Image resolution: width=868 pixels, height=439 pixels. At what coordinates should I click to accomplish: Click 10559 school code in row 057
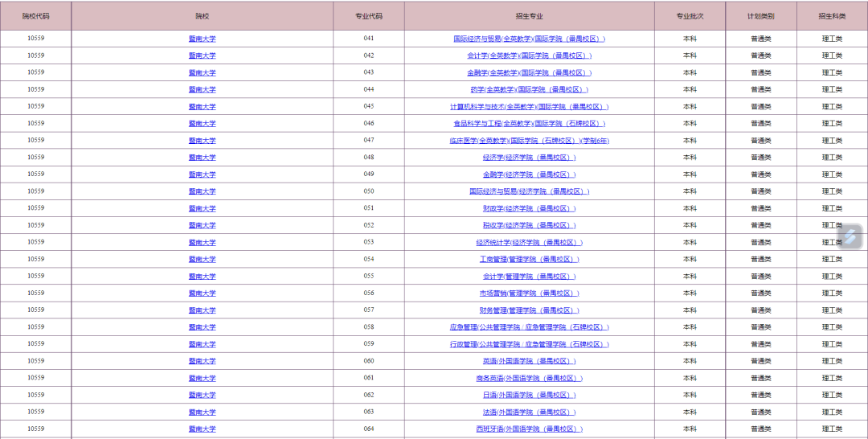click(x=36, y=310)
